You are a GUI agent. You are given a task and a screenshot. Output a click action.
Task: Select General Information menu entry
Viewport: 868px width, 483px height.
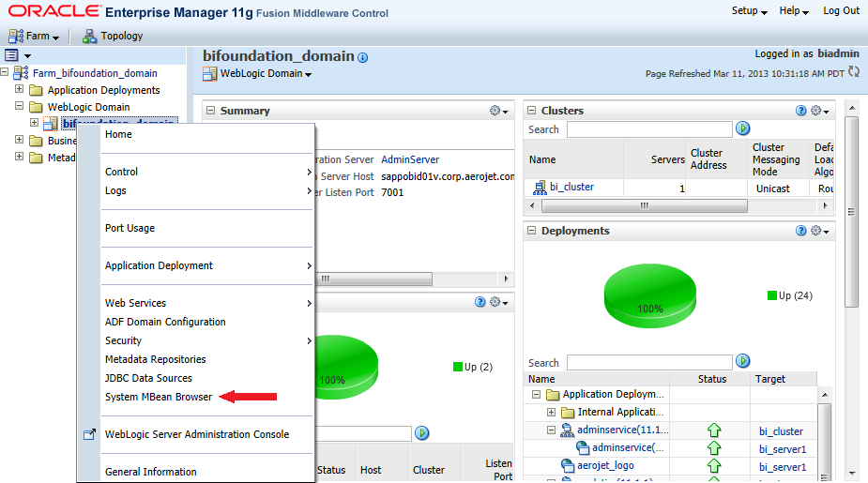point(150,472)
